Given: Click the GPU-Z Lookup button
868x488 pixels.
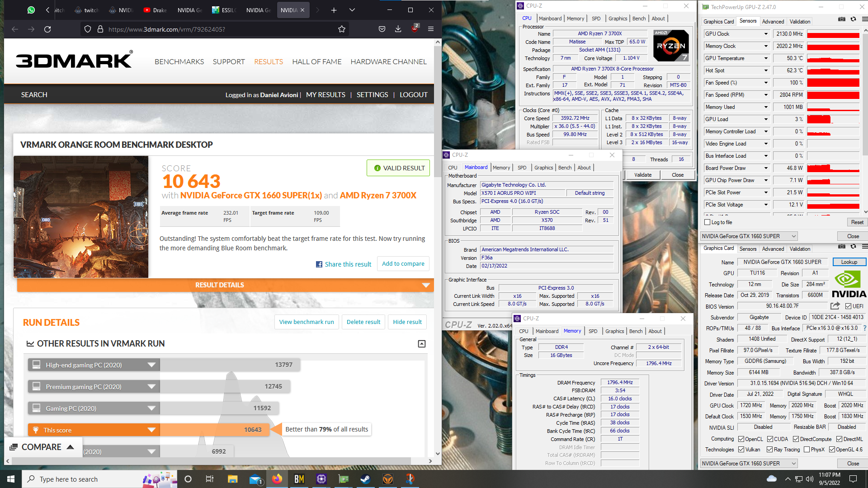Looking at the screenshot, I should point(849,262).
